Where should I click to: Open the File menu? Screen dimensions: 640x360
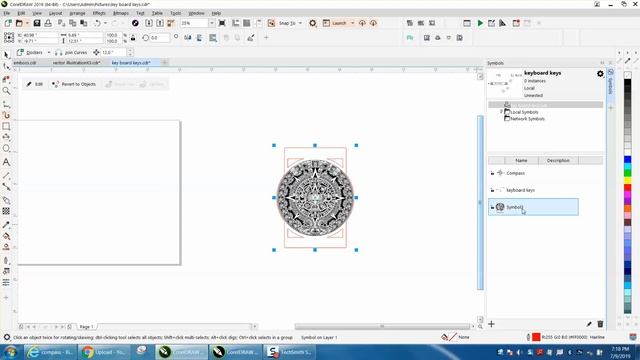[7, 13]
